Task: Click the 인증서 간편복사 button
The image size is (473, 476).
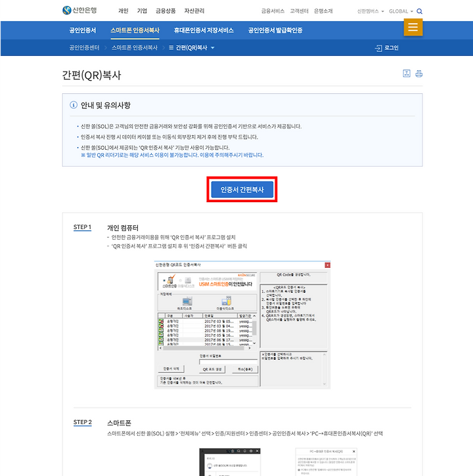Action: (242, 190)
